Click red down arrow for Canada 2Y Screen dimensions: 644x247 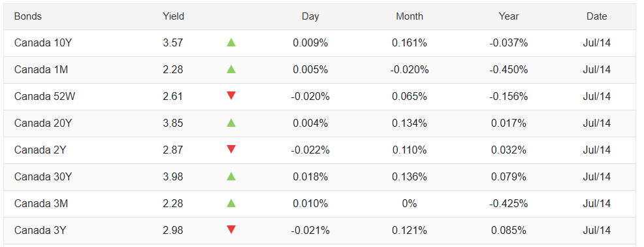(231, 149)
